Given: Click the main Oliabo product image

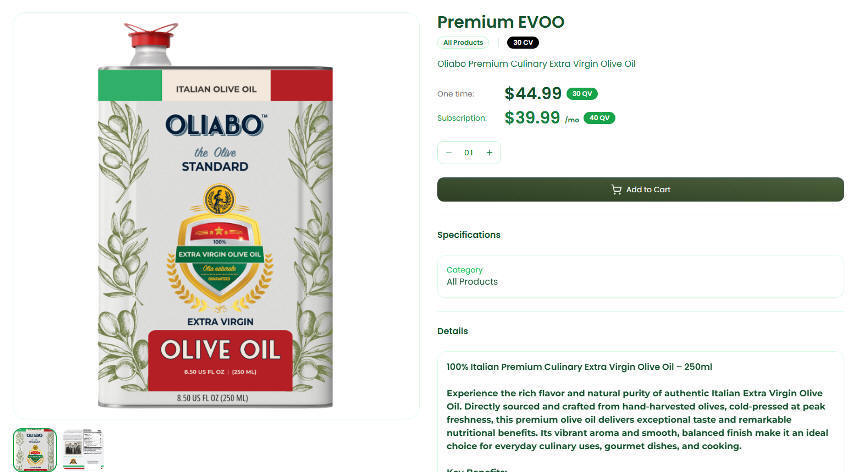Looking at the screenshot, I should click(x=215, y=215).
